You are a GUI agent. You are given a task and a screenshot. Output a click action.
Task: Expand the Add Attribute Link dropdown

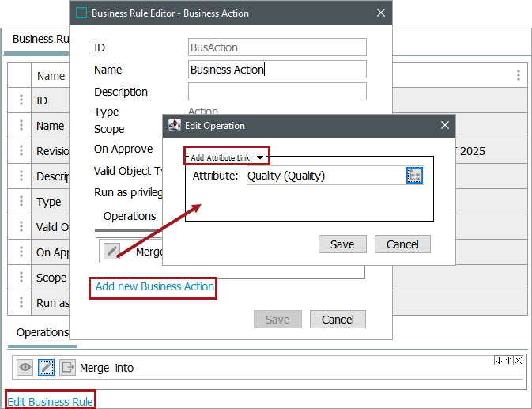pos(260,158)
